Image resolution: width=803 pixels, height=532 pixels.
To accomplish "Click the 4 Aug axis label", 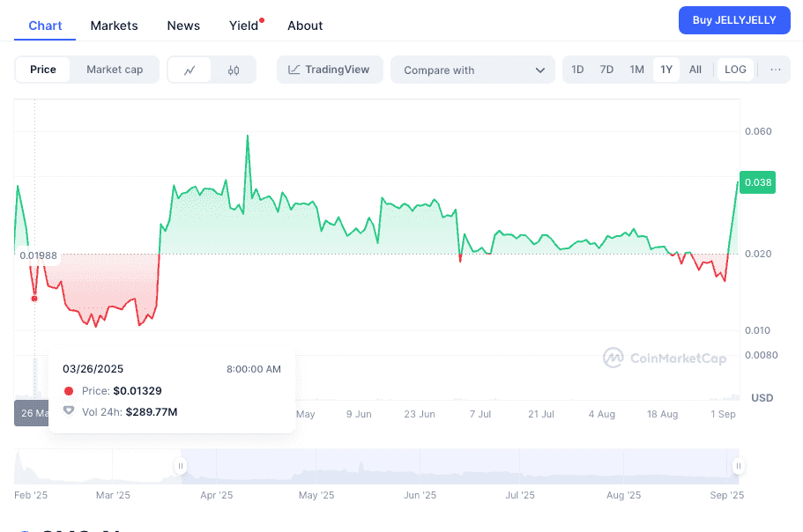I will 601,414.
